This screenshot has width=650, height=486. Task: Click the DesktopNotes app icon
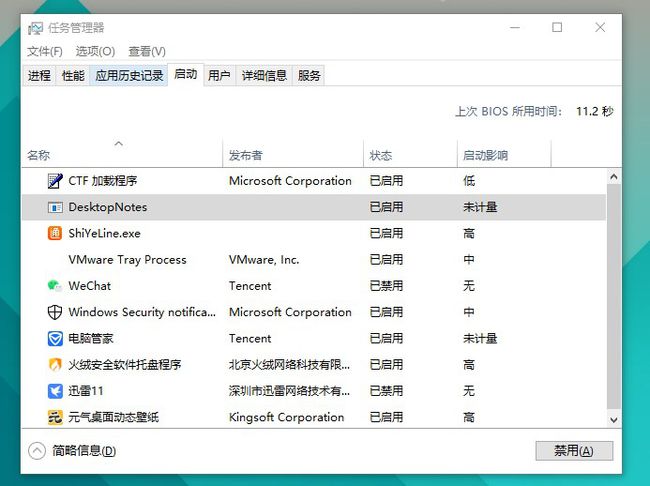point(55,207)
